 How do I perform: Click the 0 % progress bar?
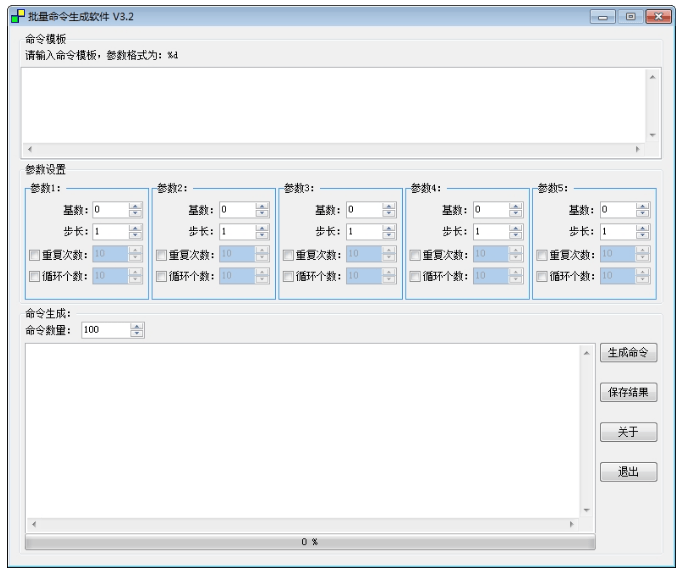point(310,542)
